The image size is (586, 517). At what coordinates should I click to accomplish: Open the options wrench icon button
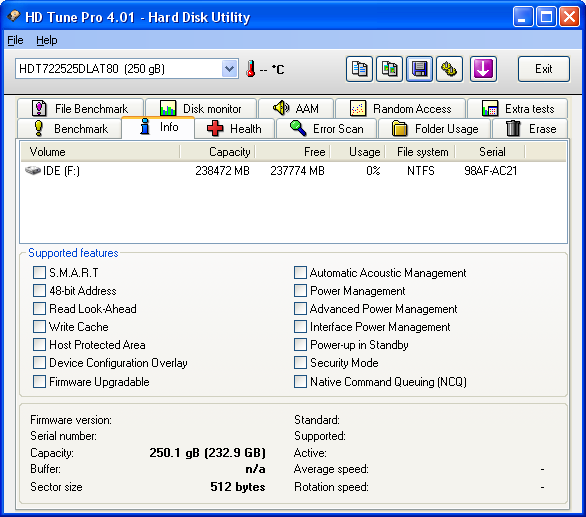(x=450, y=69)
